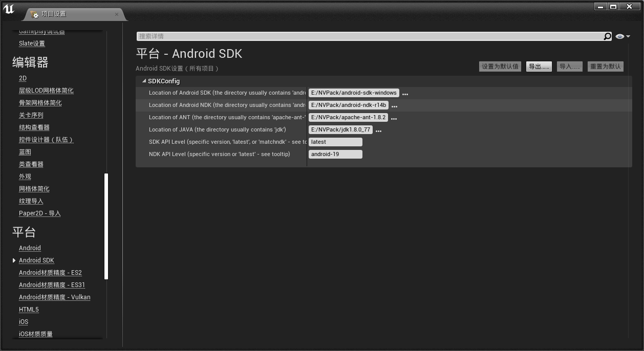Image resolution: width=644 pixels, height=351 pixels.
Task: Open 类查看器 settings
Action: (x=31, y=164)
